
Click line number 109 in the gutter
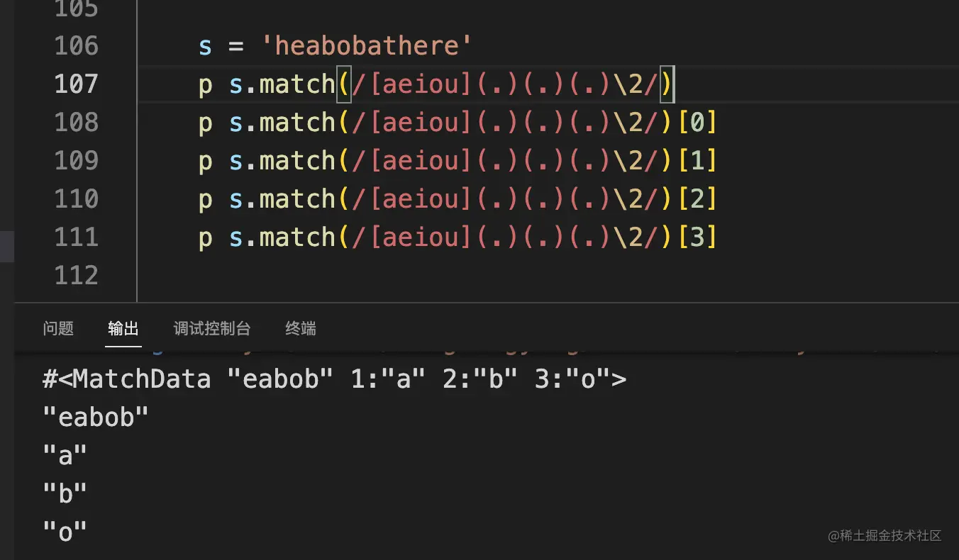pos(76,161)
